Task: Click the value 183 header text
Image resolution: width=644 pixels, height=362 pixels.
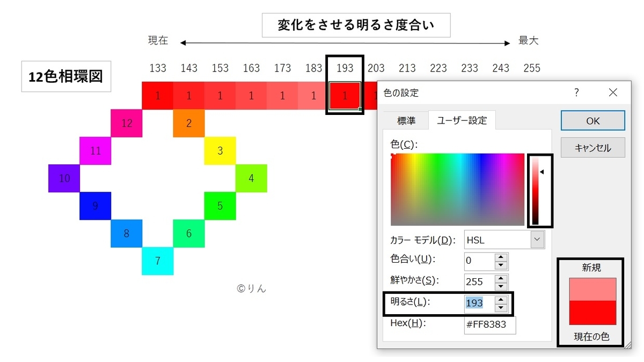Action: point(313,68)
